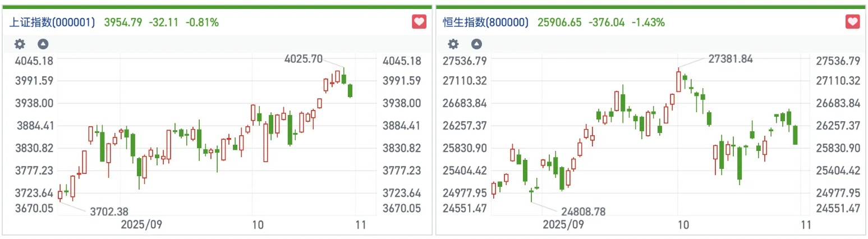Select the 24808.78 low annotation
Screen dimensions: 868x239
point(584,212)
